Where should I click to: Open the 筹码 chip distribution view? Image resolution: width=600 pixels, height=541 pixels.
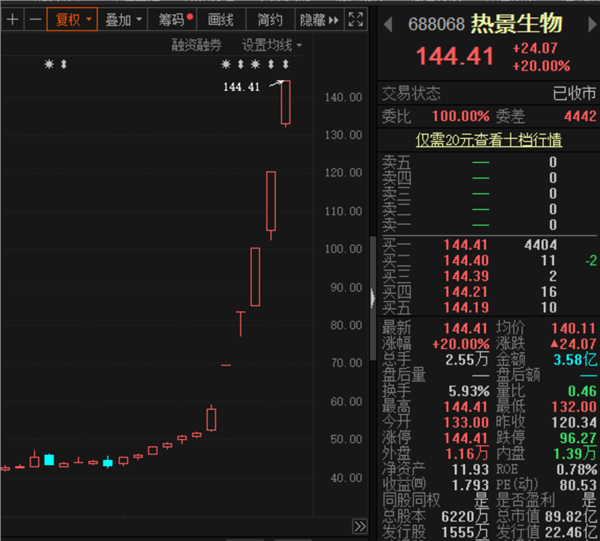click(x=171, y=19)
